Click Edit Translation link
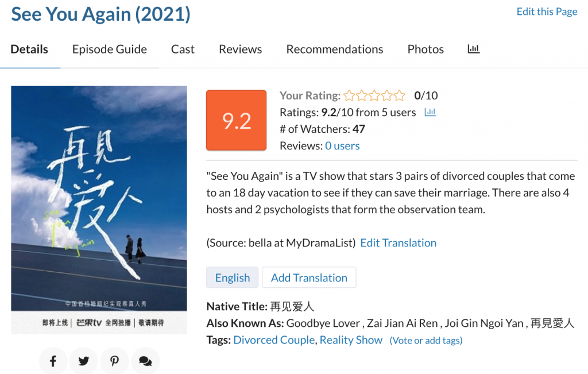This screenshot has height=374, width=588. (x=399, y=242)
